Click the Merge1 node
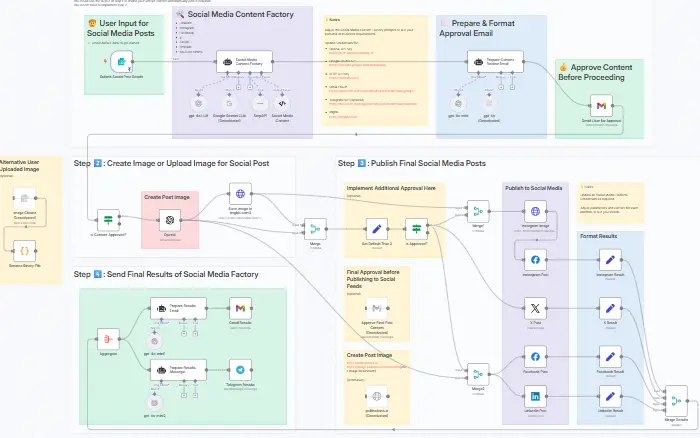This screenshot has height=438, width=700. click(478, 211)
